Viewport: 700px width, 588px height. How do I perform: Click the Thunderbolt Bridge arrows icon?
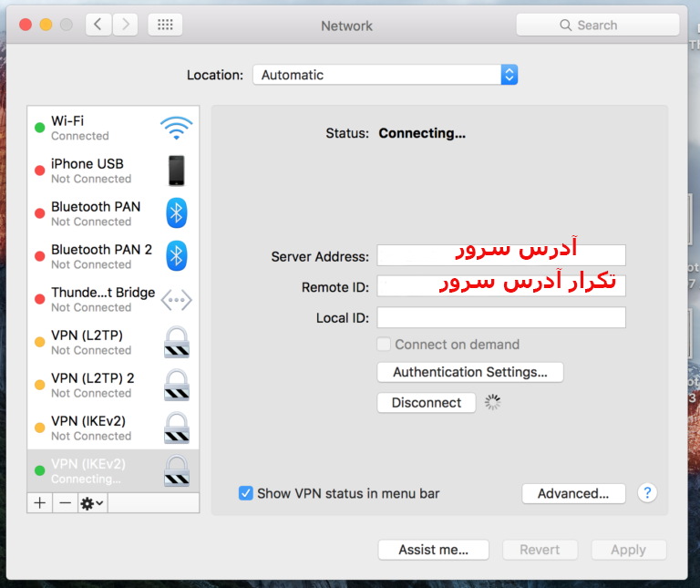click(176, 299)
